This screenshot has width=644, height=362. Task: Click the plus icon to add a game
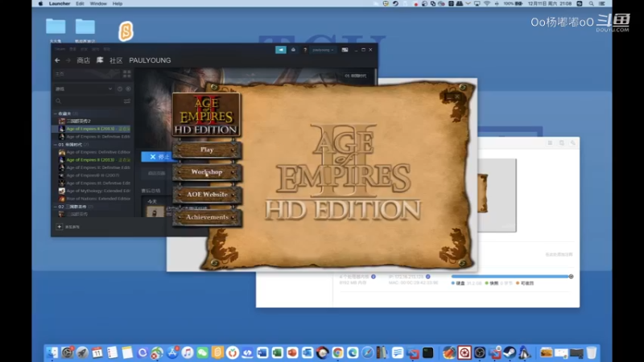point(59,227)
